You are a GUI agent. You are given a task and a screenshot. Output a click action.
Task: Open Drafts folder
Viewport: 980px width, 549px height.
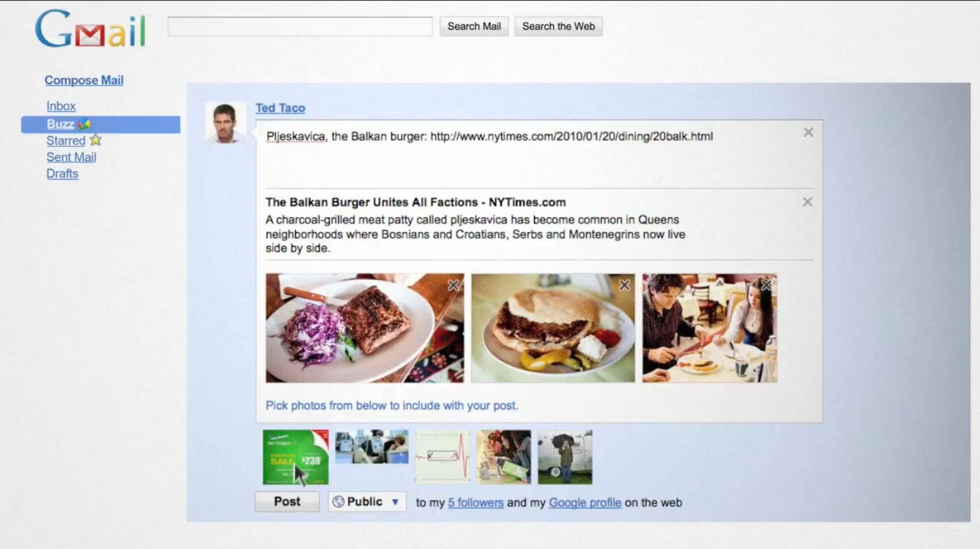click(x=62, y=174)
